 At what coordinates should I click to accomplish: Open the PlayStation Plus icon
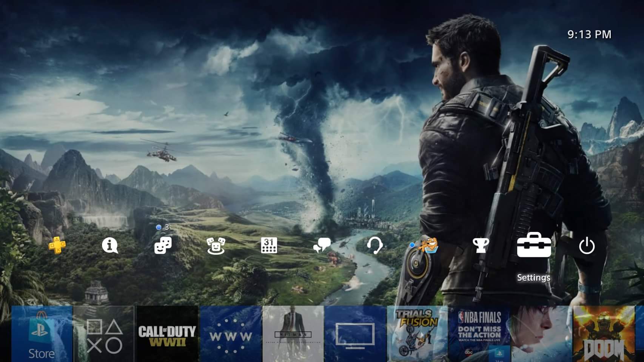pos(57,245)
